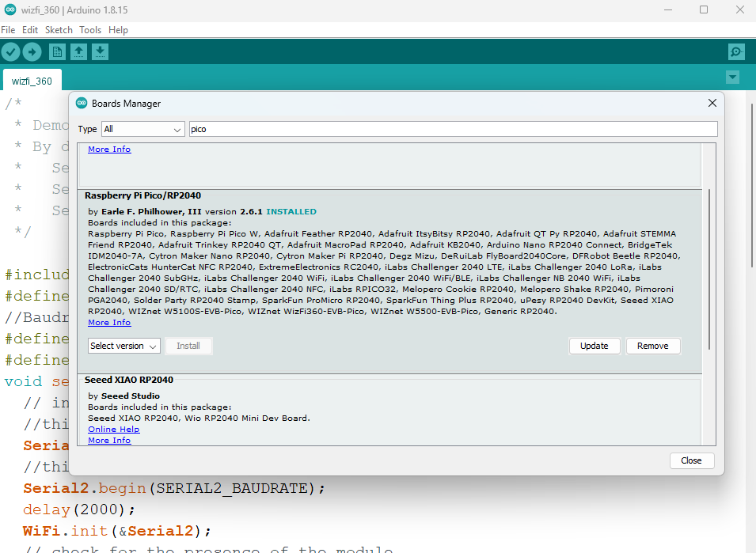Click the Save sketch down-arrow icon
This screenshot has width=756, height=553.
pos(100,52)
